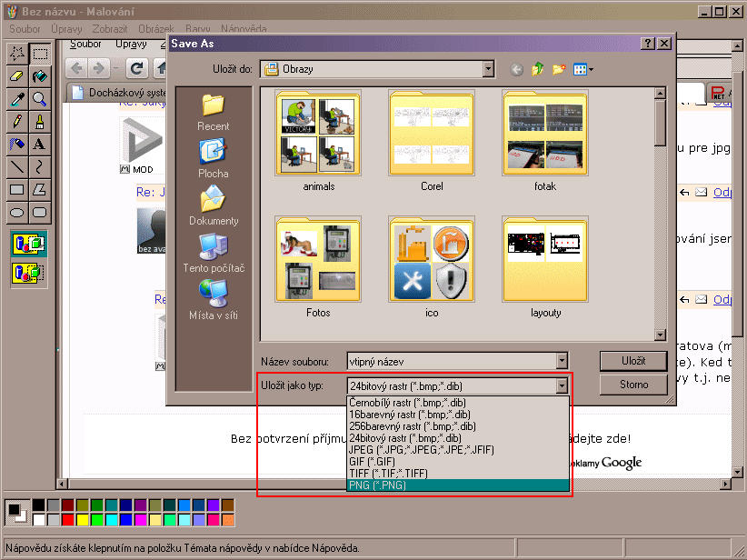Screen dimensions: 747x560
Task: Open the animals folder thumbnail
Action: 319,135
